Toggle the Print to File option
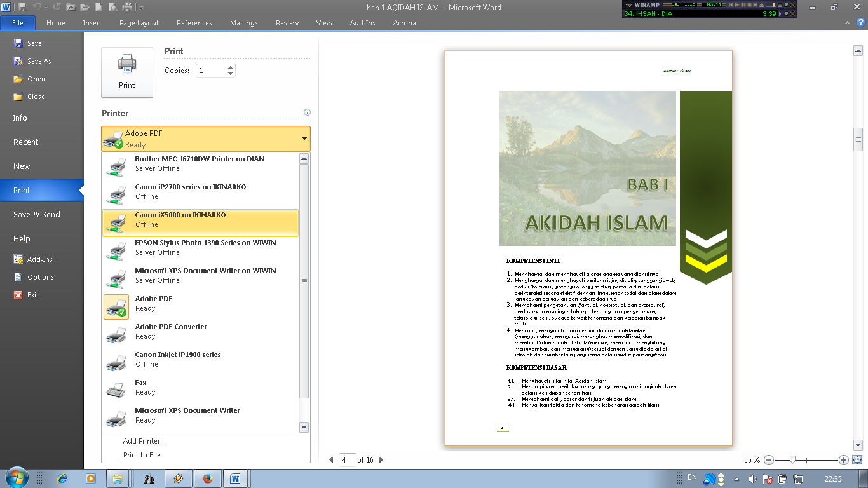 coord(142,455)
